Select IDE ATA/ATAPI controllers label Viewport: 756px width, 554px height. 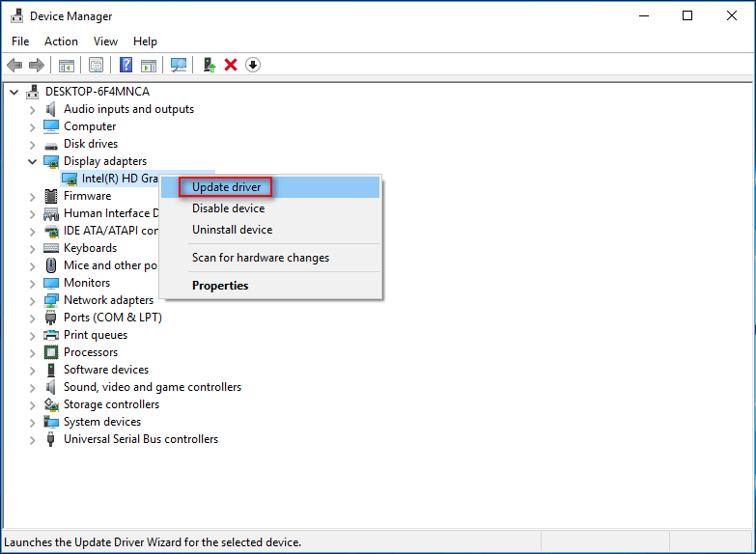click(111, 231)
